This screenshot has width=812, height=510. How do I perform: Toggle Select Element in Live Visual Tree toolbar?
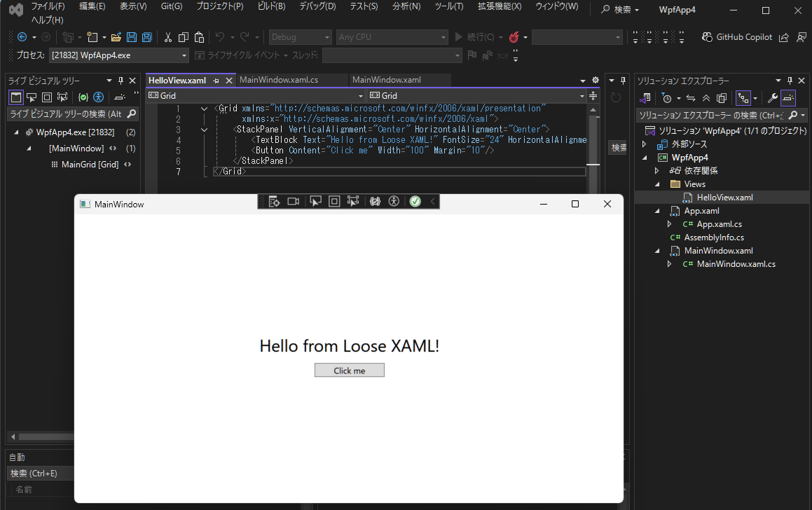pyautogui.click(x=32, y=97)
